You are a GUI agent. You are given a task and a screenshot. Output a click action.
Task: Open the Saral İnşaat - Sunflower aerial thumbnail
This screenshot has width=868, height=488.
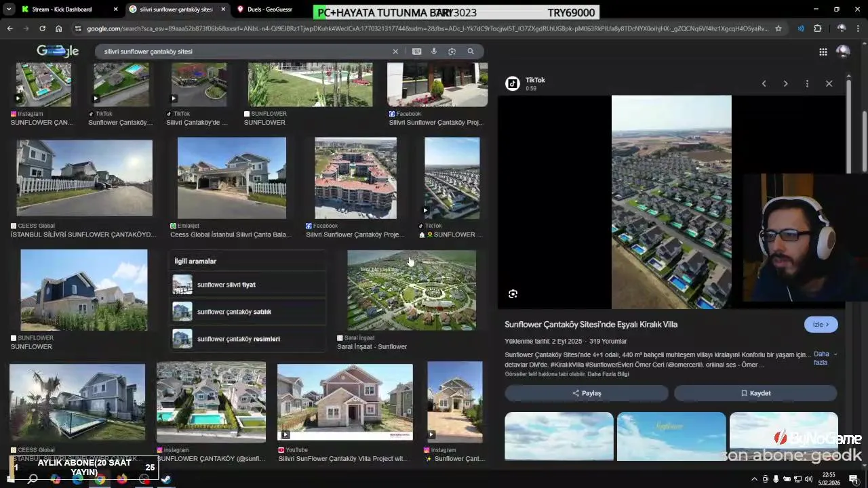pyautogui.click(x=412, y=289)
